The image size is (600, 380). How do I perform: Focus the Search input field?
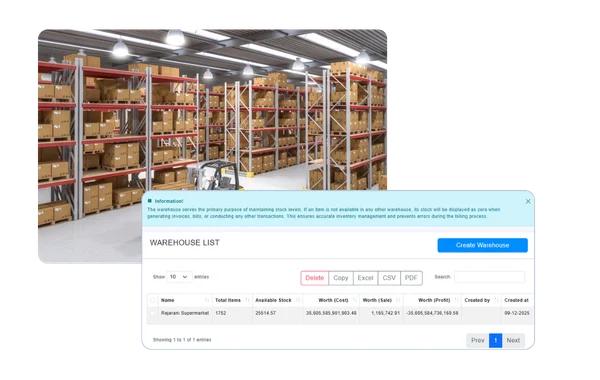click(489, 277)
